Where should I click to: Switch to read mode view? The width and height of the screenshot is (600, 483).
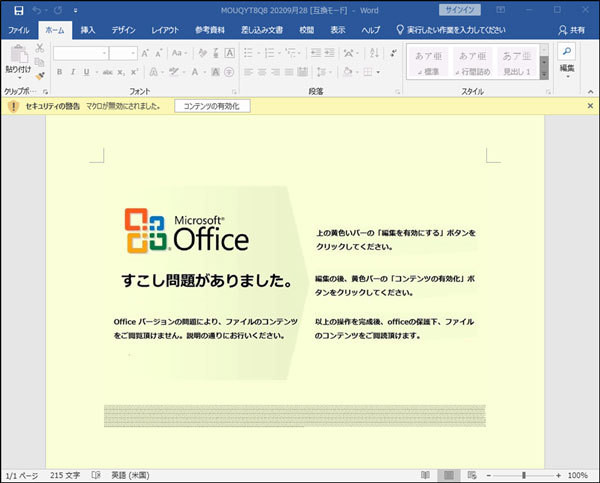click(x=425, y=475)
